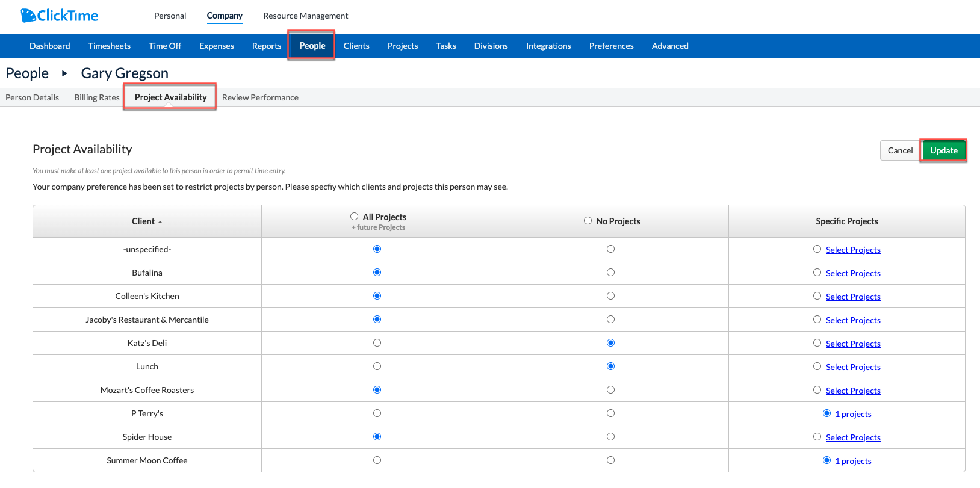
Task: Open Select Projects link for -unspecified-
Action: 853,250
